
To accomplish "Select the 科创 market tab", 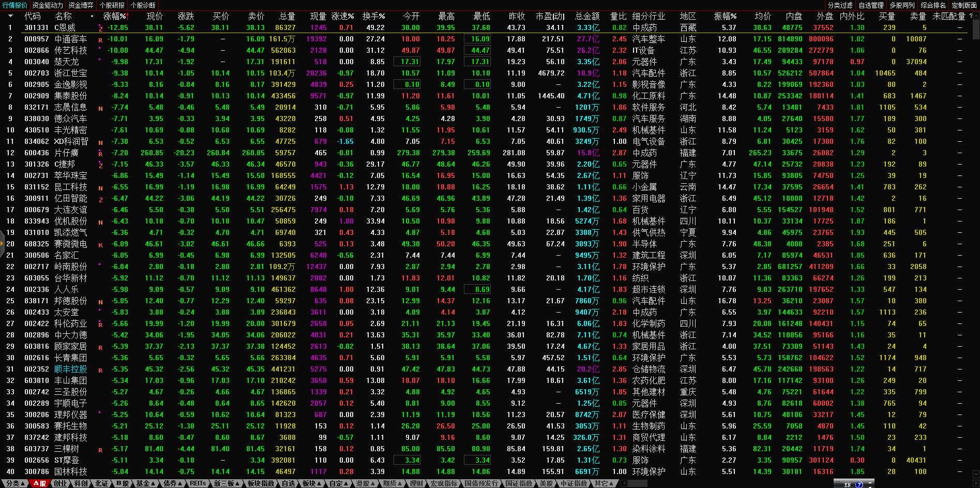I will click(x=81, y=483).
